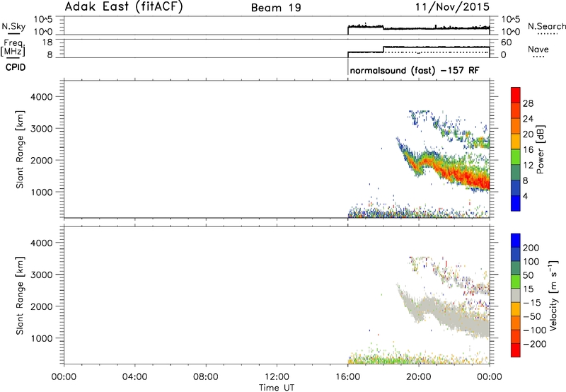Image resolution: width=566 pixels, height=392 pixels.
Task: Pick the blue bottom segment of power colorbar
Action: pyautogui.click(x=516, y=203)
